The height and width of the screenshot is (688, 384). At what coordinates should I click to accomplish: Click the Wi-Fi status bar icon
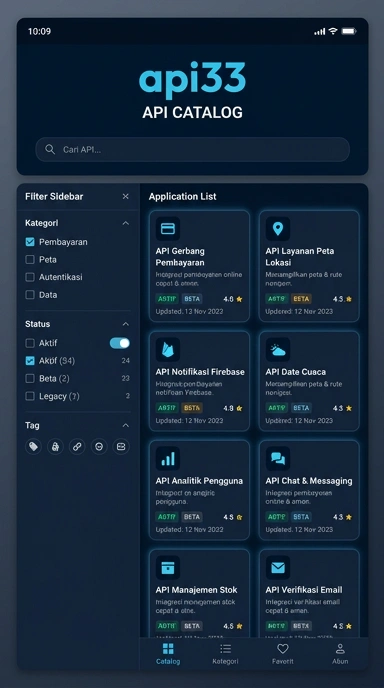[x=333, y=31]
